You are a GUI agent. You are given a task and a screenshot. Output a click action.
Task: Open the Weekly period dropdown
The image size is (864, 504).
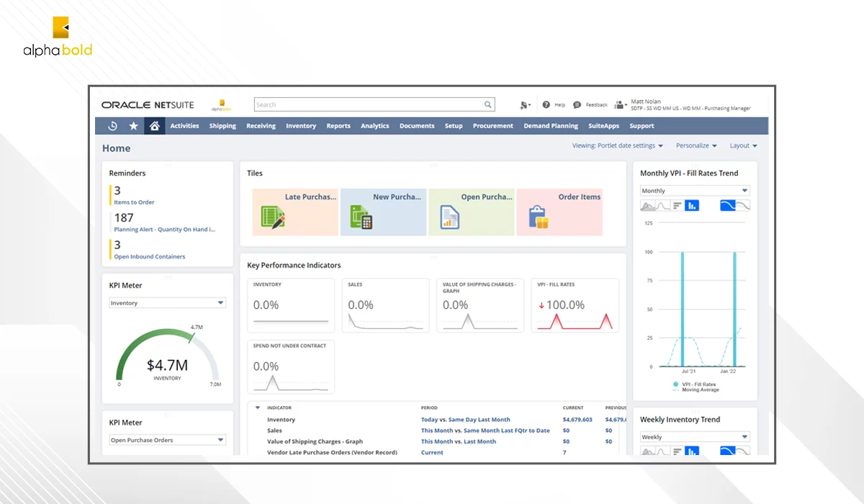[x=695, y=437]
